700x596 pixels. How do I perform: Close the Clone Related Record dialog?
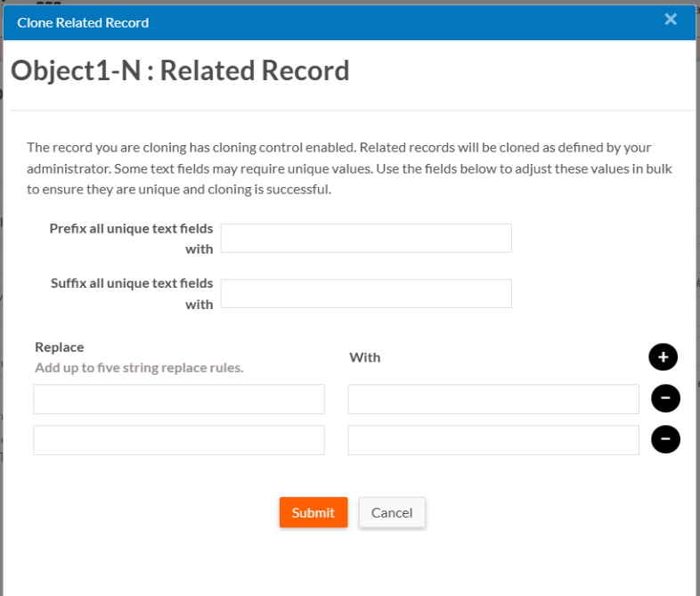pyautogui.click(x=671, y=20)
